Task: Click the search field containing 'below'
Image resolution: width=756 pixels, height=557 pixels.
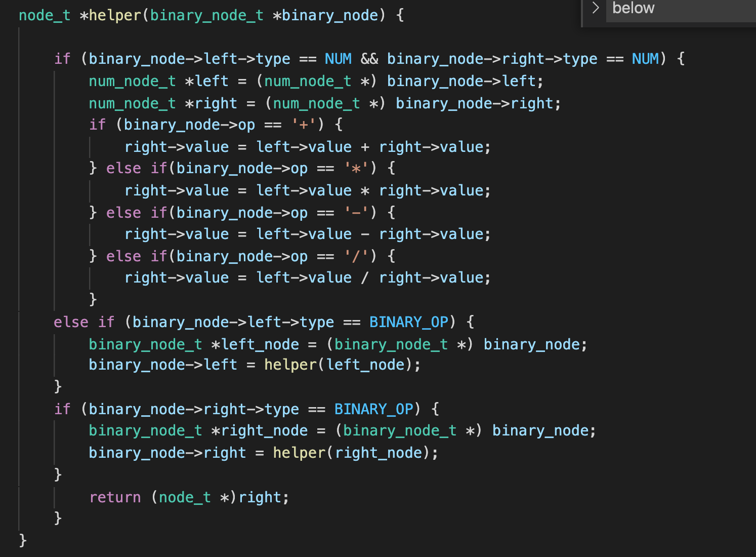Action: [x=678, y=8]
